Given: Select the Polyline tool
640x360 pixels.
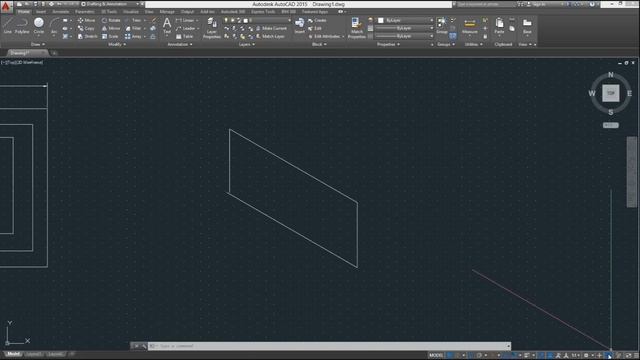Looking at the screenshot, I should (22, 25).
